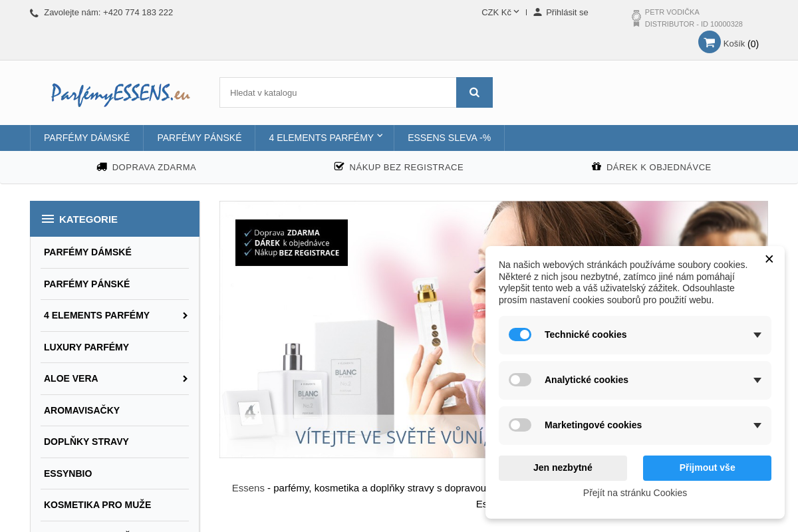Viewport: 798px width, 532px height.
Task: Select Essynbio category
Action: 68,473
